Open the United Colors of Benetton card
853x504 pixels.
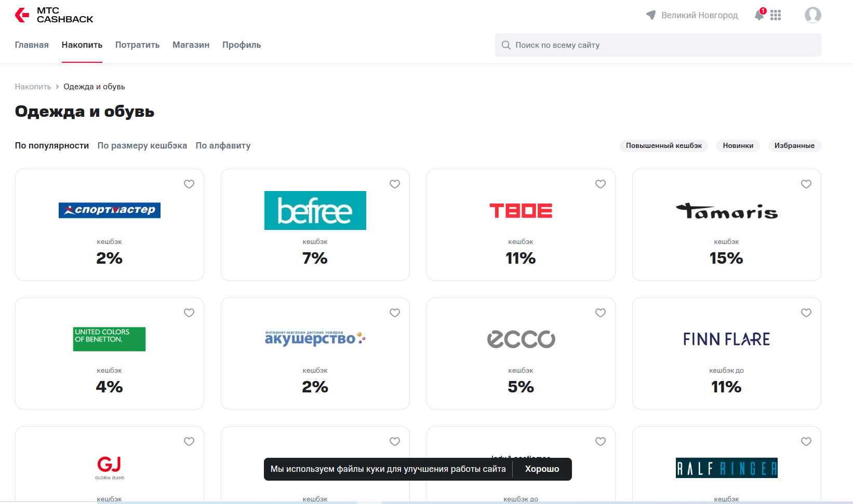(x=109, y=353)
